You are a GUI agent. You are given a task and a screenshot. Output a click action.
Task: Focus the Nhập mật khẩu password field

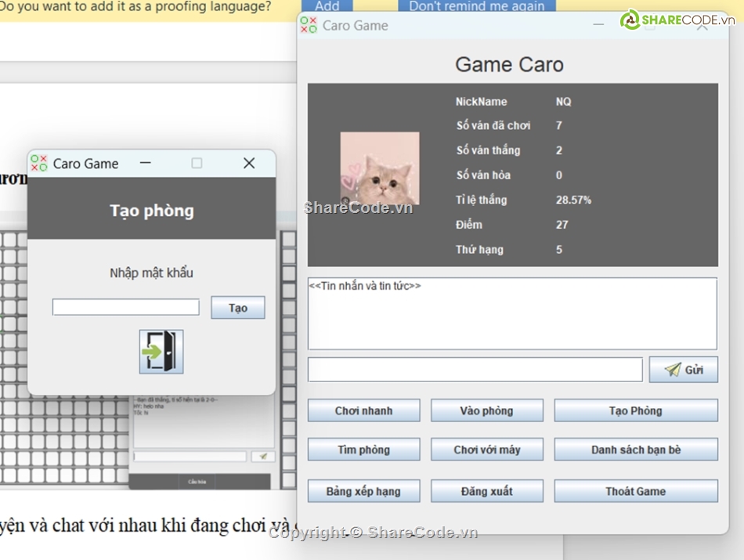pos(126,307)
